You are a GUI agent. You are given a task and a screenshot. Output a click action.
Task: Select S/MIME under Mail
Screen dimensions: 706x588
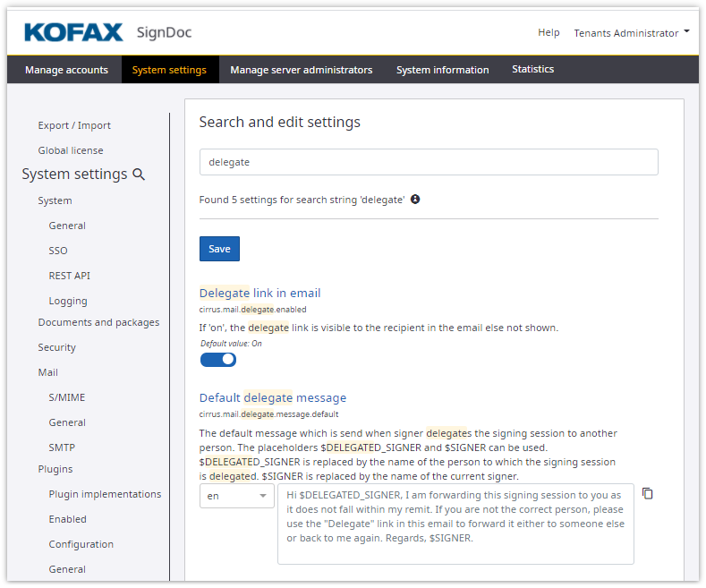(x=67, y=397)
